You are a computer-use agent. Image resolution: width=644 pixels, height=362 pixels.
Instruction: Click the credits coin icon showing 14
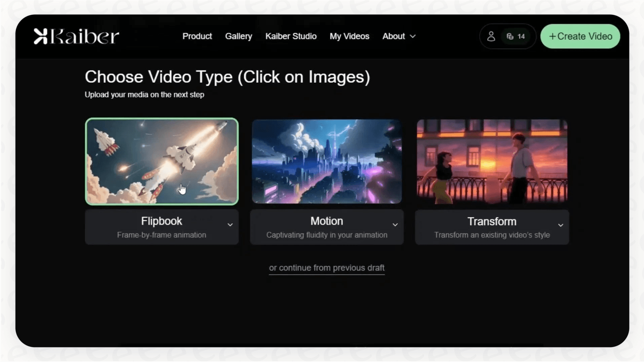click(x=509, y=36)
